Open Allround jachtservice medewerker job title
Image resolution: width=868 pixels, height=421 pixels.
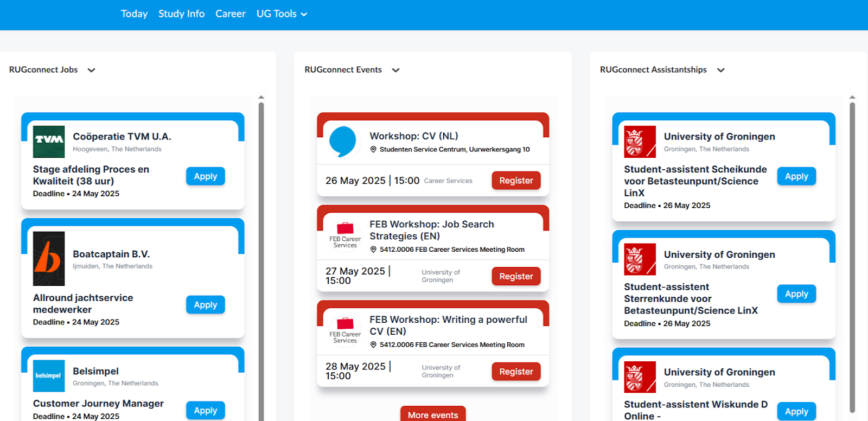pos(83,304)
